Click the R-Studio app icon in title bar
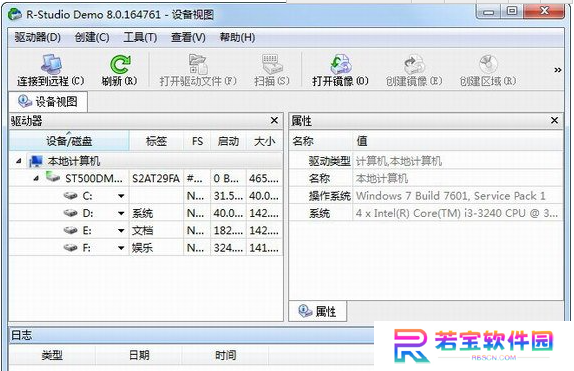Image resolution: width=574 pixels, height=371 pixels. 15,14
